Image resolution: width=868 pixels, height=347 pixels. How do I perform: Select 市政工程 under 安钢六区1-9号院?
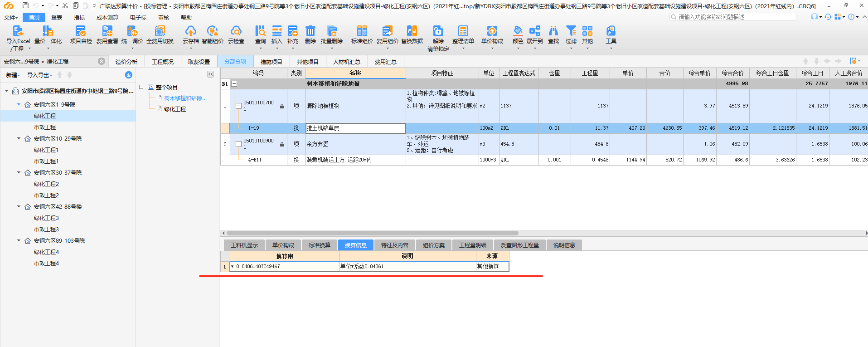[x=45, y=127]
